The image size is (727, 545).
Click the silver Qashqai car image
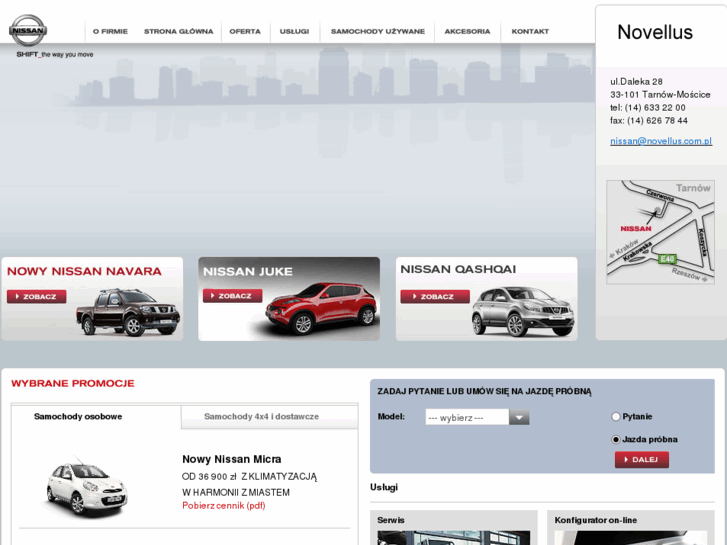tap(523, 311)
